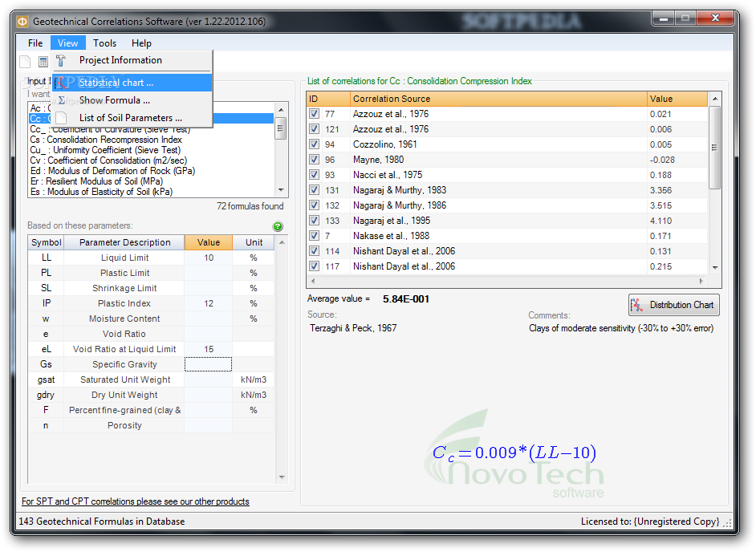Image resolution: width=756 pixels, height=552 pixels.
Task: Click scroll up arrow in correlations list
Action: [715, 99]
